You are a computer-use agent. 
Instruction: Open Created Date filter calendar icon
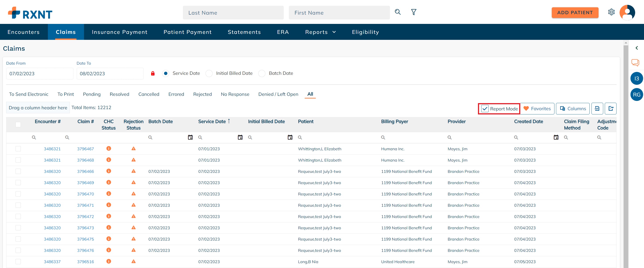[x=556, y=137]
